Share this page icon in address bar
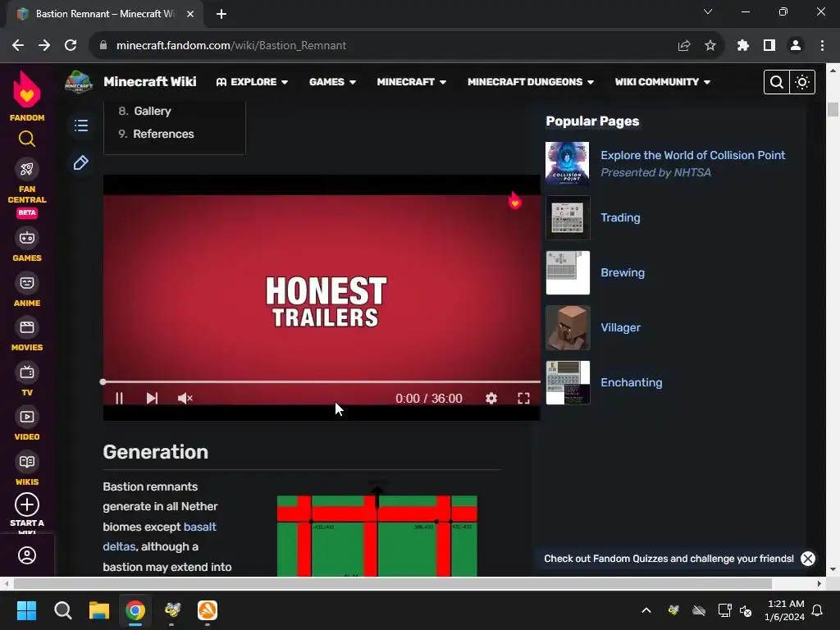Viewport: 840px width, 630px height. (x=683, y=46)
